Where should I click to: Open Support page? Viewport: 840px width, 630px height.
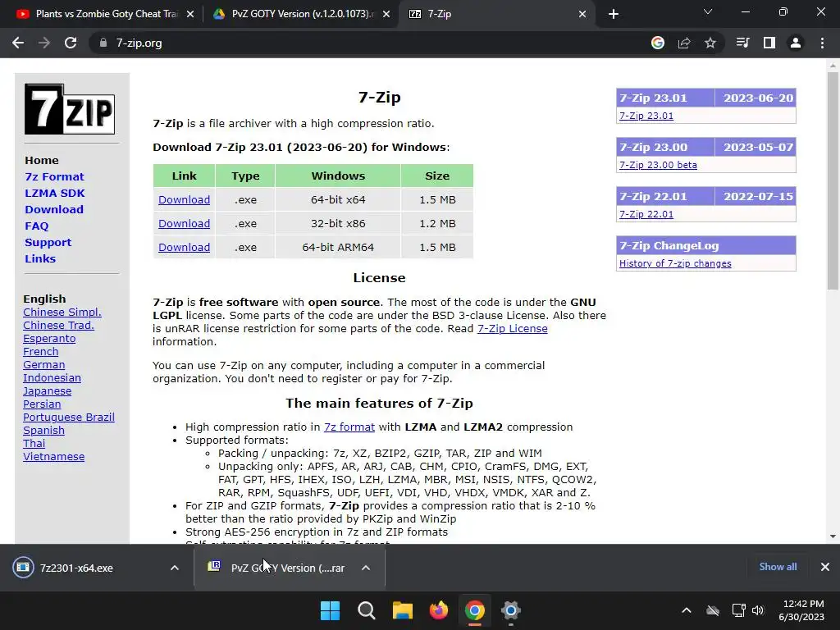click(x=48, y=242)
